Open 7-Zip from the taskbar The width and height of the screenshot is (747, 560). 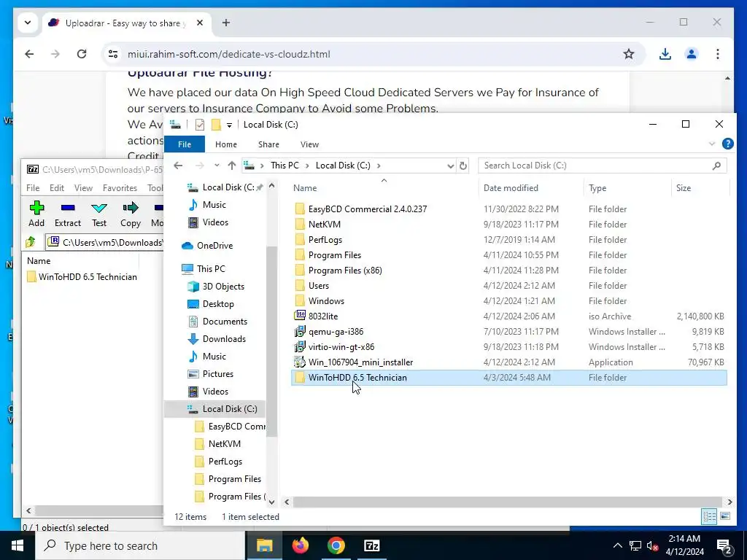(x=371, y=545)
